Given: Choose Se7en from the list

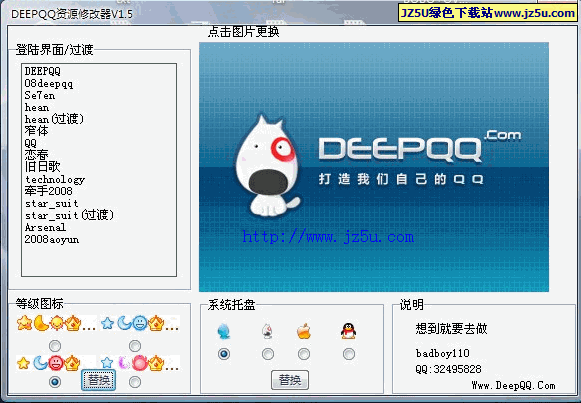Looking at the screenshot, I should click(x=40, y=95).
